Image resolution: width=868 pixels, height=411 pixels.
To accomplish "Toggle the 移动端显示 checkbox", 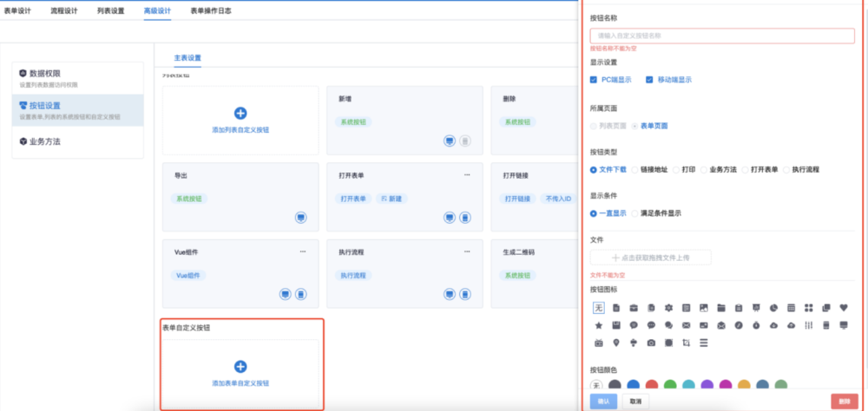I will pos(649,80).
